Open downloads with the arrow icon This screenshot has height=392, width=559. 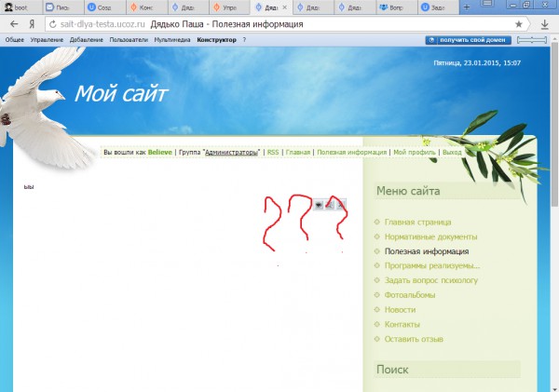tap(544, 24)
